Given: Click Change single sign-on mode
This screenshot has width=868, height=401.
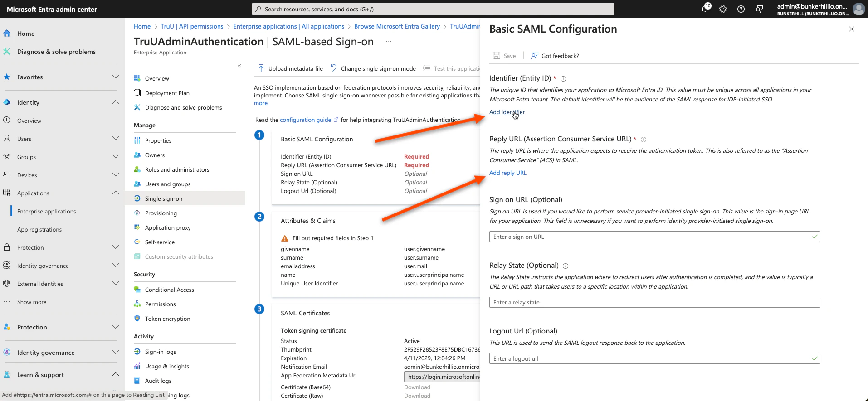Looking at the screenshot, I should pyautogui.click(x=373, y=68).
